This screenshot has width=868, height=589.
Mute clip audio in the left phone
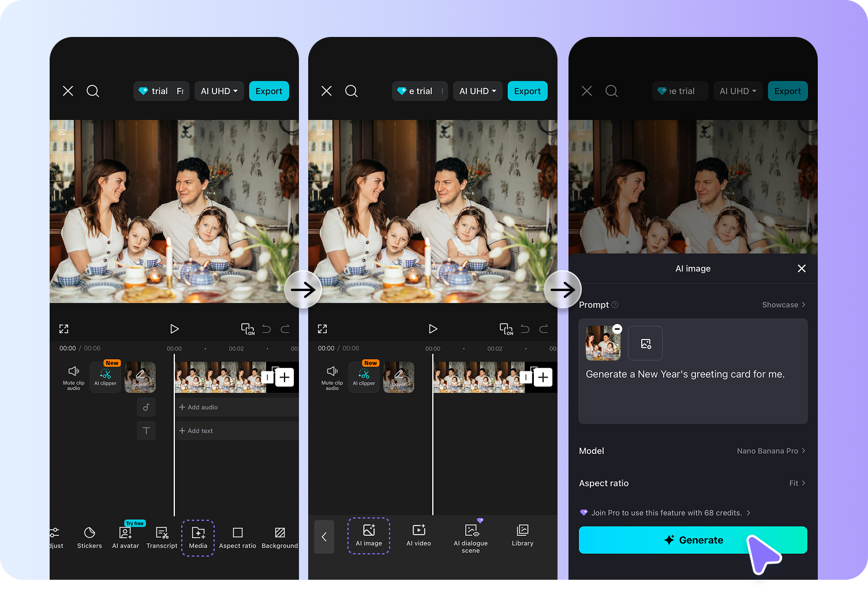pyautogui.click(x=74, y=378)
